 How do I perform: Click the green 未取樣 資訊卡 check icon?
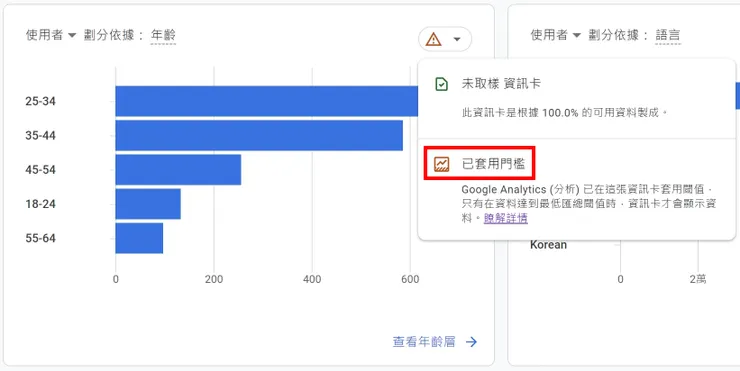pyautogui.click(x=441, y=84)
